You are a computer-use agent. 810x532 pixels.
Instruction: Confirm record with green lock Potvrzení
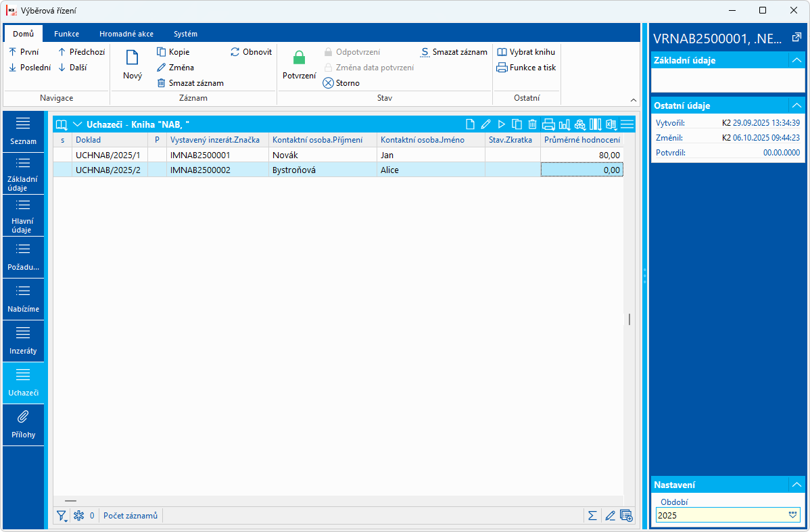point(299,65)
